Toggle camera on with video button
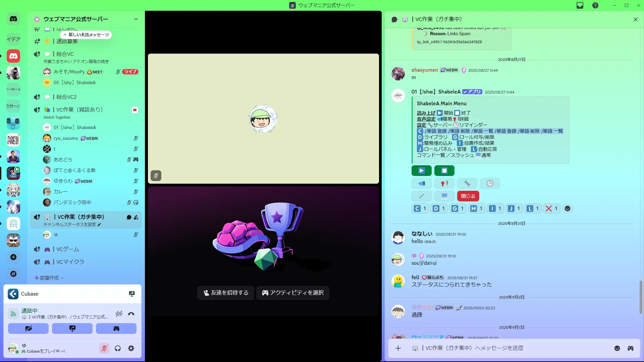The image size is (644, 362). (28, 328)
